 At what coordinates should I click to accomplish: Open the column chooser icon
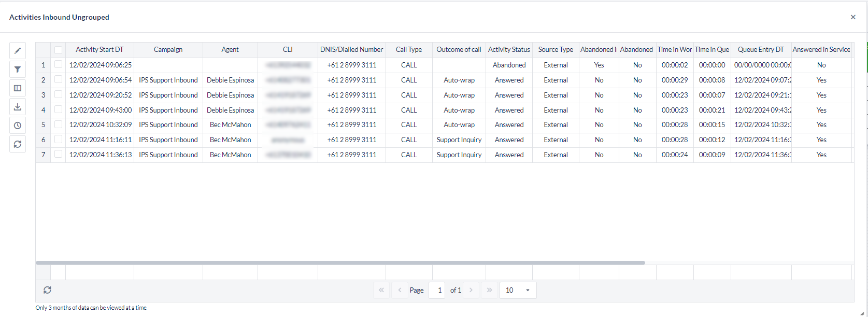click(x=18, y=88)
